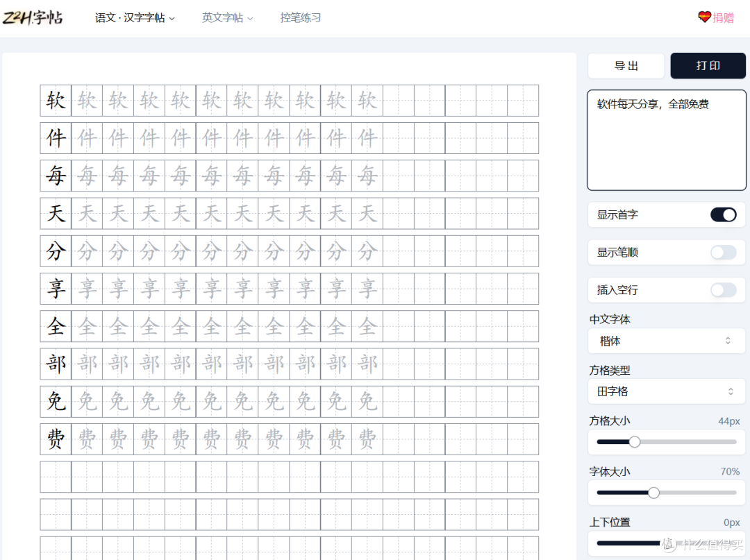Enable the 插入空行 switch

pos(723,289)
